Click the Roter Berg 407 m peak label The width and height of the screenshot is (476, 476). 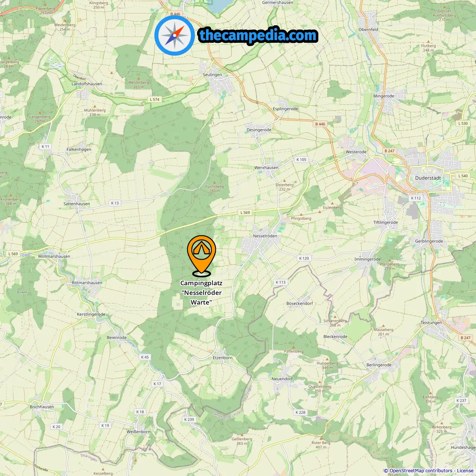(x=321, y=445)
